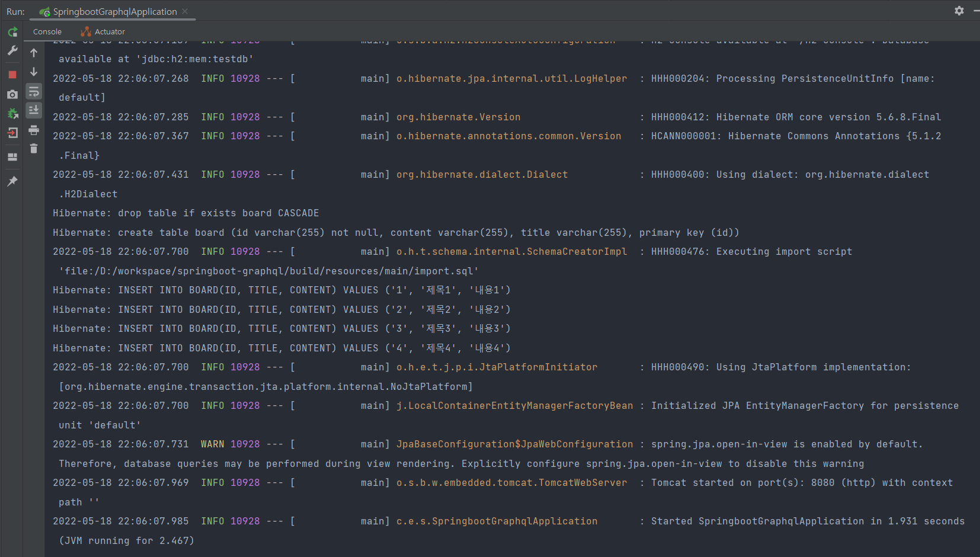Jump up the stack trace with up arrow
This screenshot has height=557, width=980.
34,53
